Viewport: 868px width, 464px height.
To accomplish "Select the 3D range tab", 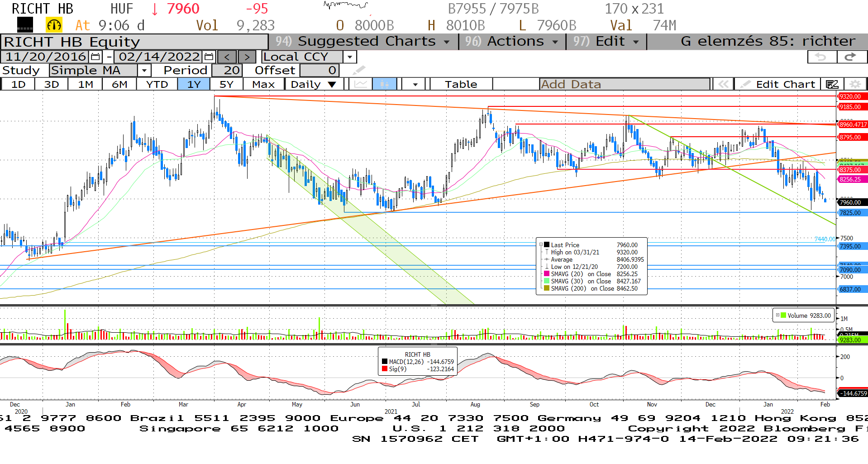I will 52,84.
